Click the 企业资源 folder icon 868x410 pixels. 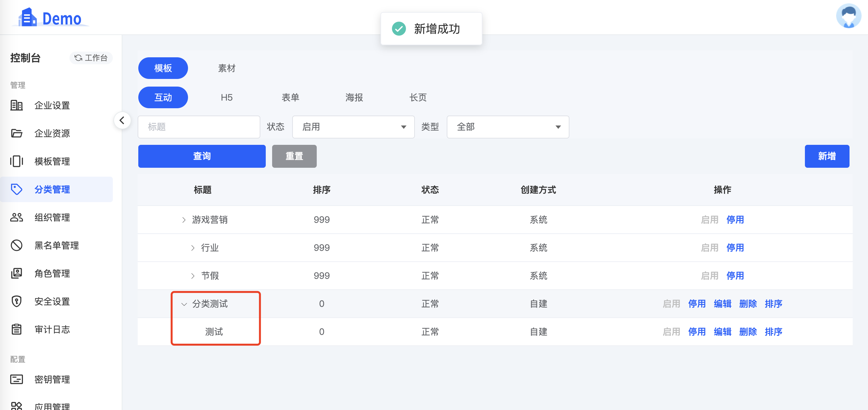17,133
